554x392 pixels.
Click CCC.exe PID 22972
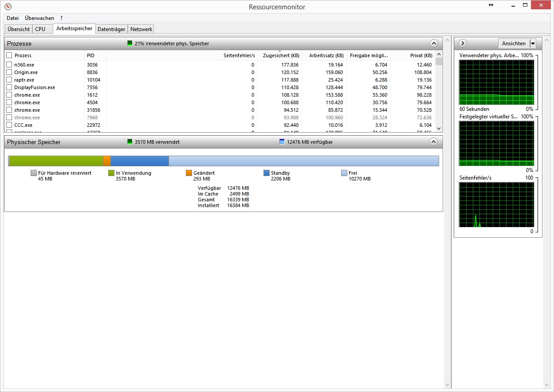[94, 125]
